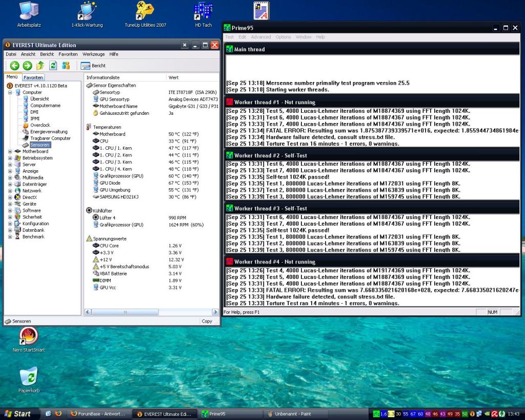Image resolution: width=525 pixels, height=420 pixels.
Task: Expand the Betriebssystem tree node
Action: coord(10,158)
